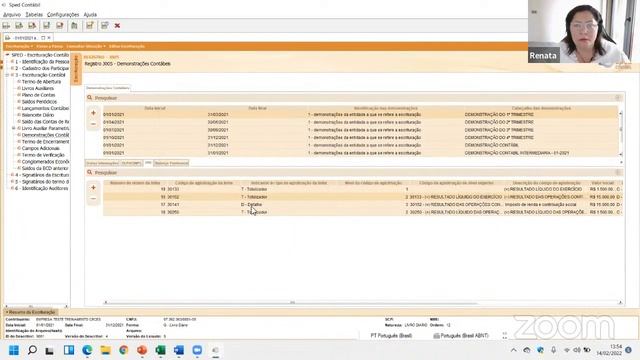The image size is (640, 360).
Task: Open the Tabelas menu
Action: tap(34, 15)
